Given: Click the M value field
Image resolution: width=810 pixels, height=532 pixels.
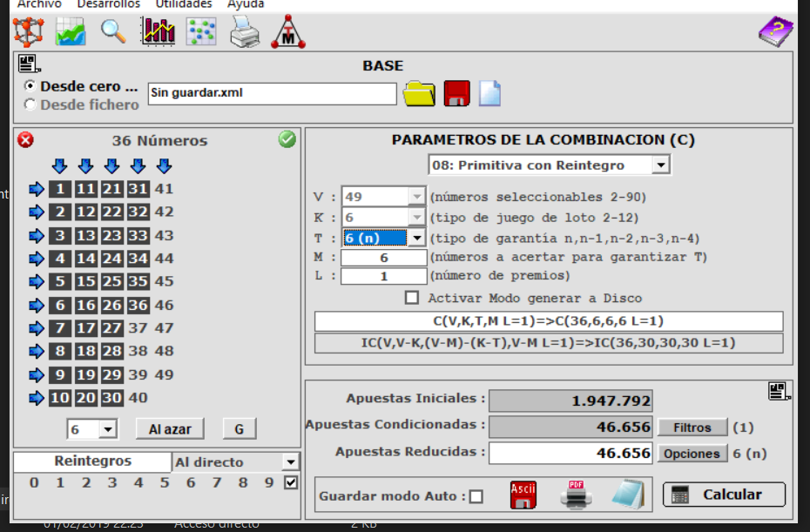Looking at the screenshot, I should pos(384,257).
